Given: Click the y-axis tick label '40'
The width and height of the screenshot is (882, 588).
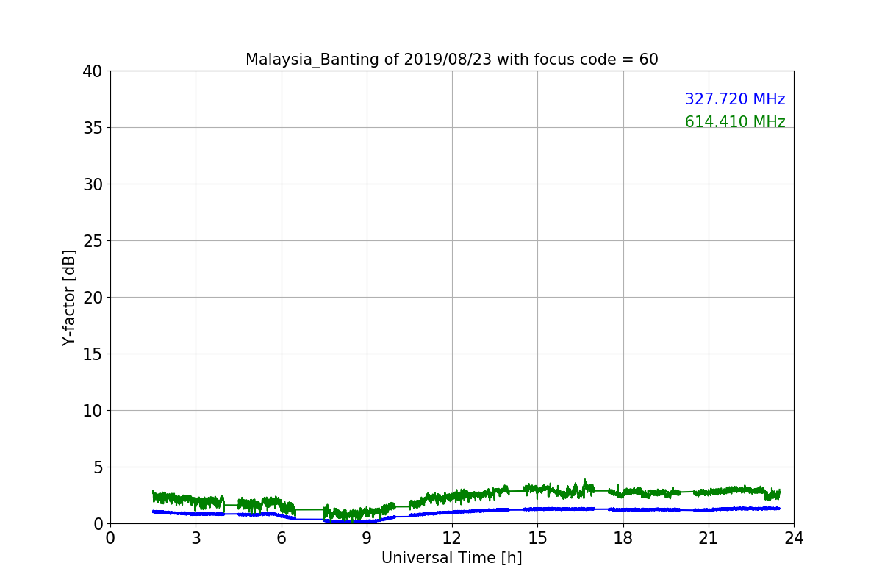Looking at the screenshot, I should tap(93, 71).
